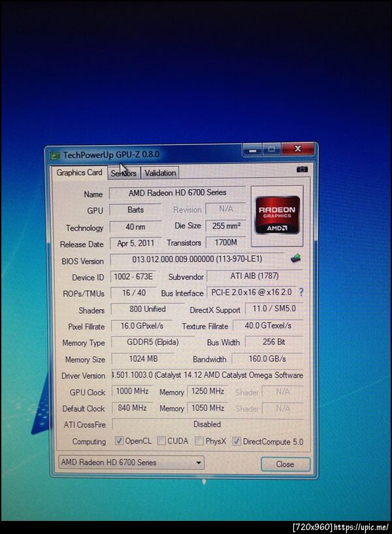Click the Default Clock 840 MHz value
The image size is (392, 534).
[132, 408]
